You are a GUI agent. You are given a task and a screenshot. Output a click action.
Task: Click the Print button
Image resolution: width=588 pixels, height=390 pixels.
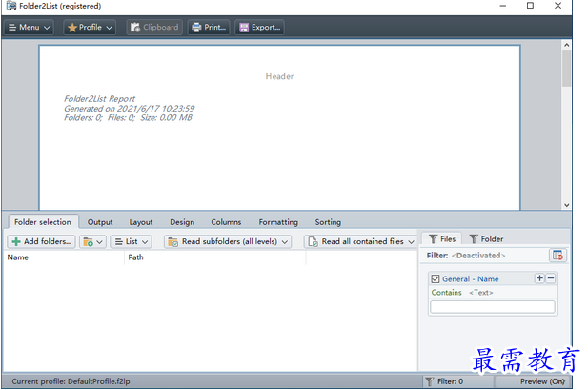pos(209,28)
